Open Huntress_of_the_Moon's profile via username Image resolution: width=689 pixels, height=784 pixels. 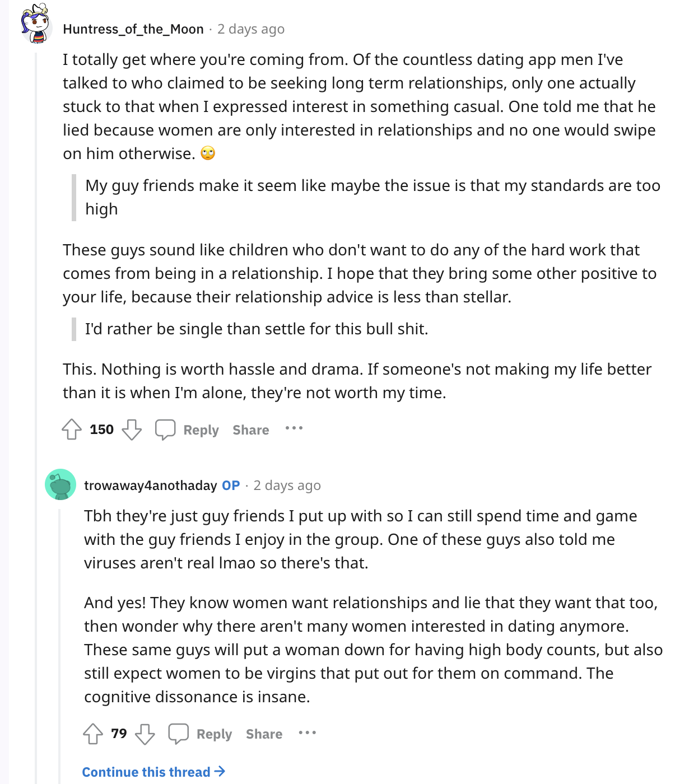point(133,29)
